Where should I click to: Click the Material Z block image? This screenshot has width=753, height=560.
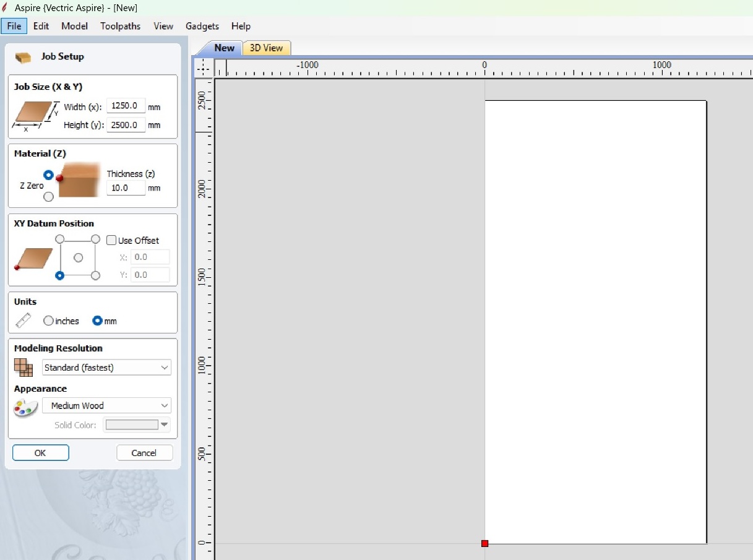(x=79, y=180)
